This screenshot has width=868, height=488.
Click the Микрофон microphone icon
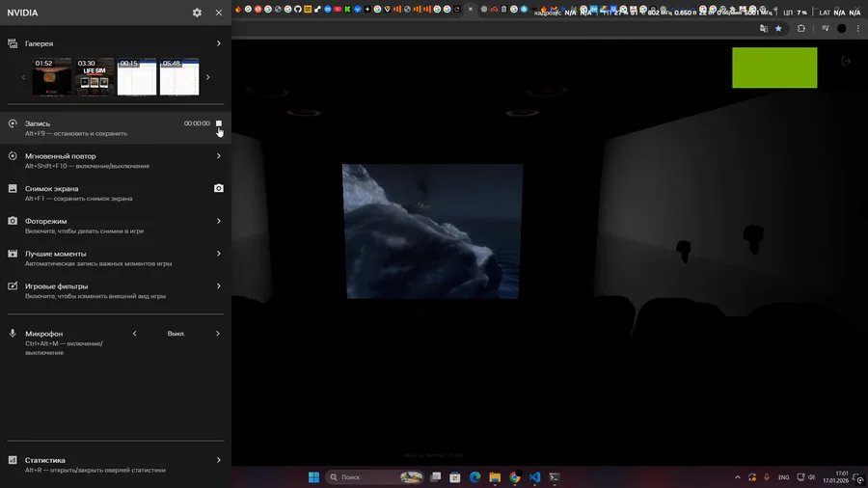point(13,334)
